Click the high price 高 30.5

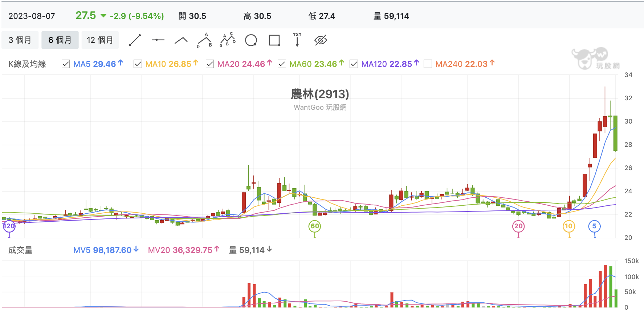(x=257, y=16)
